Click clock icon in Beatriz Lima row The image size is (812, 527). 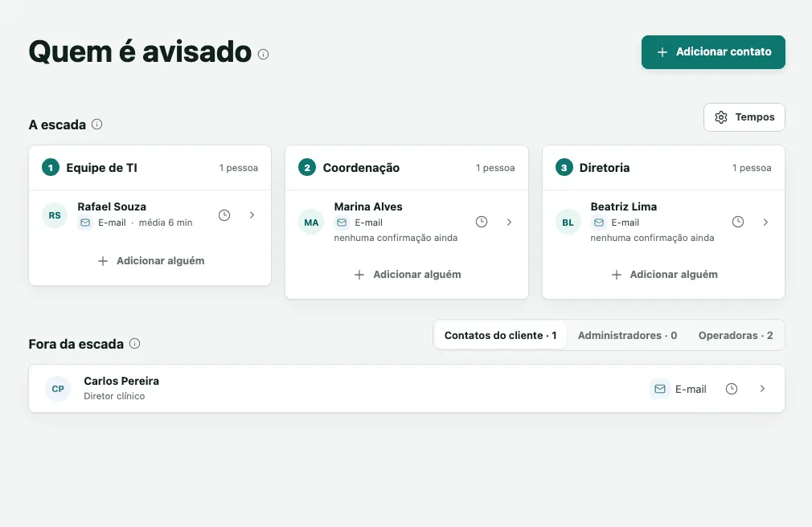[738, 222]
